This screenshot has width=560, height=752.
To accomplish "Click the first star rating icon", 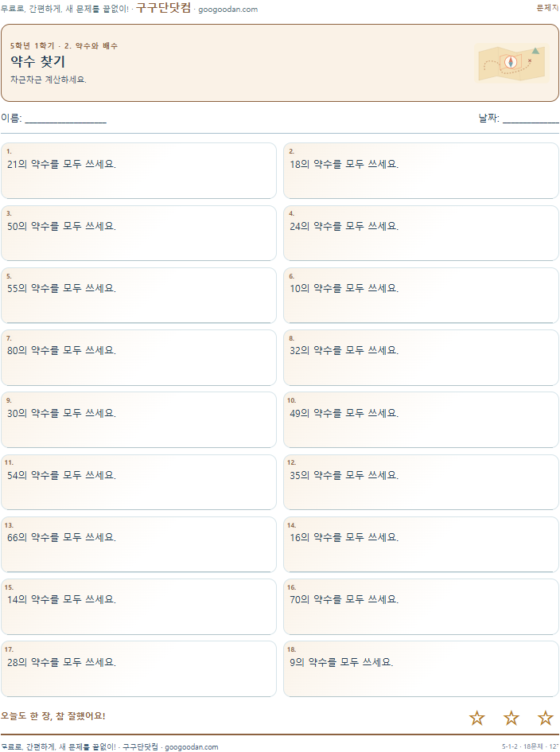I will click(476, 718).
